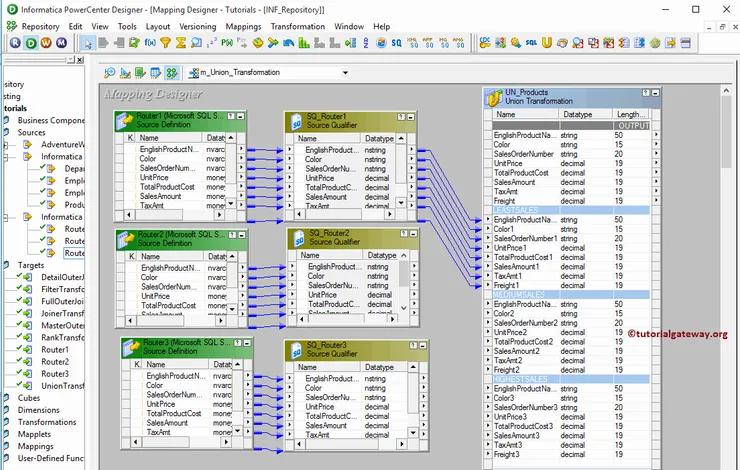
Task: Select the Mapplets node in navigator
Action: [34, 434]
